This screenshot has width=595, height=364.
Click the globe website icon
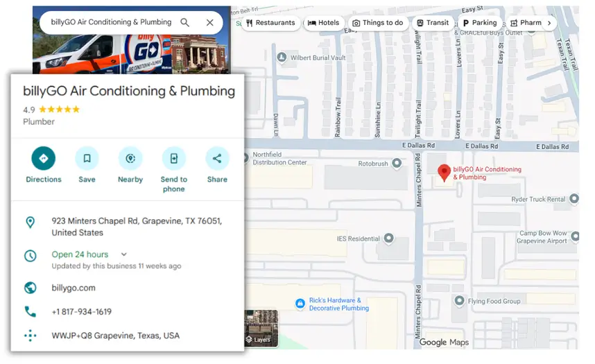[x=31, y=288]
